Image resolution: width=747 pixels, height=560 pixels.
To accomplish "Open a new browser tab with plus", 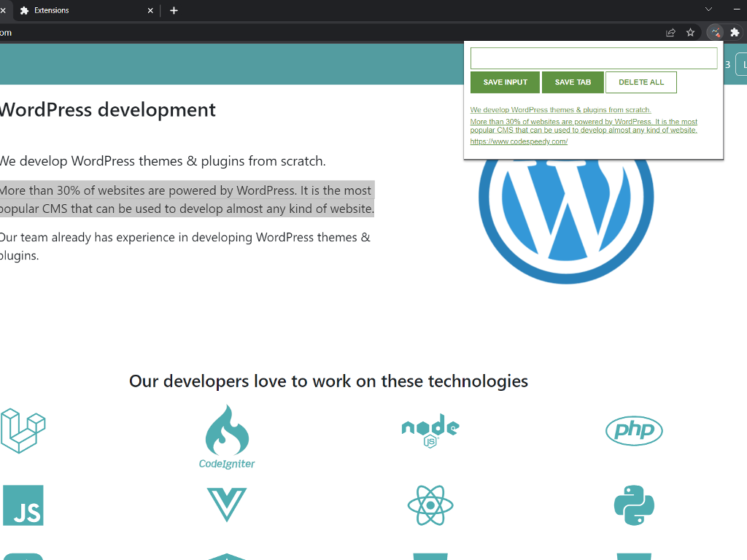I will coord(174,10).
